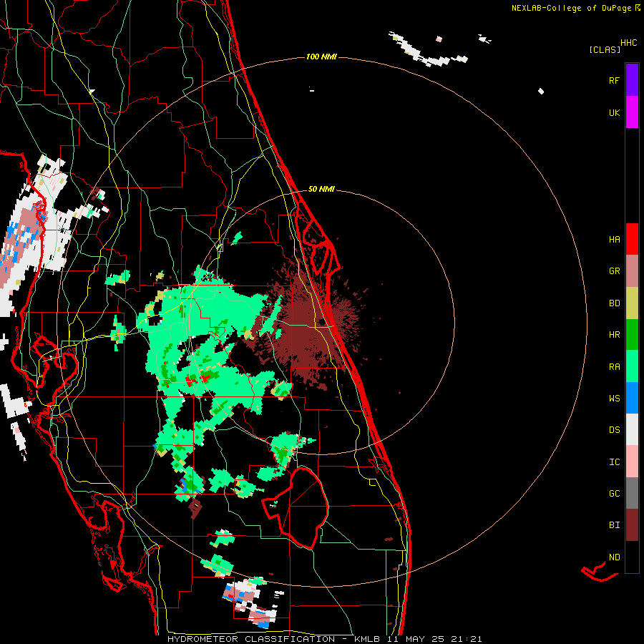Image resolution: width=644 pixels, height=644 pixels.
Task: Click the DS legend label
Action: 614,429
